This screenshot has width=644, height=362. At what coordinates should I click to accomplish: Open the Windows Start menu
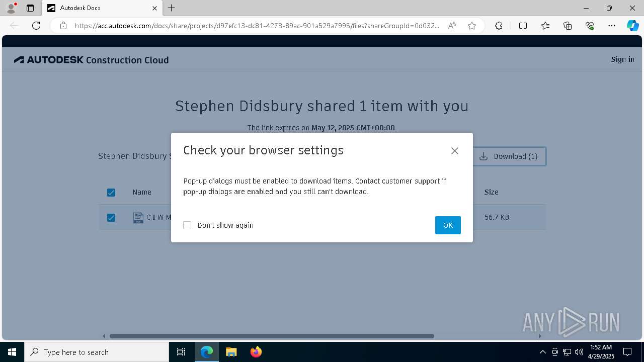(x=12, y=352)
